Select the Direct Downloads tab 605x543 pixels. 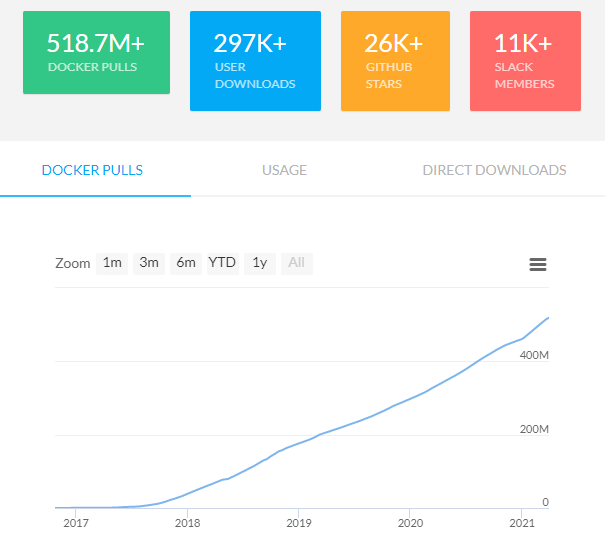(494, 170)
